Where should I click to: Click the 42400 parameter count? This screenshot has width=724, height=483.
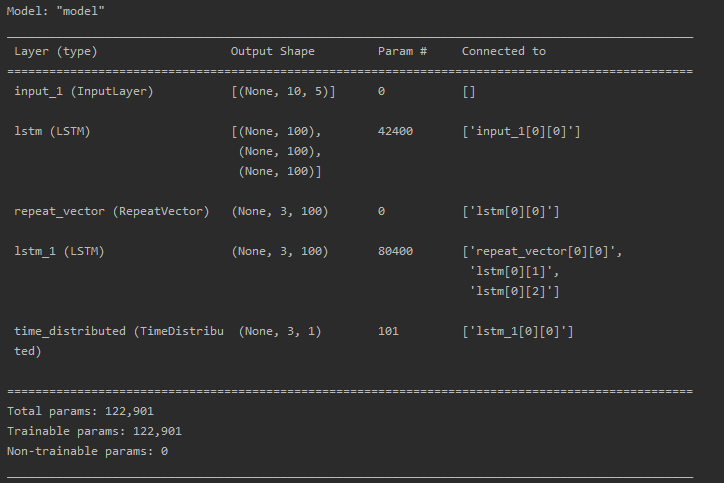(395, 131)
